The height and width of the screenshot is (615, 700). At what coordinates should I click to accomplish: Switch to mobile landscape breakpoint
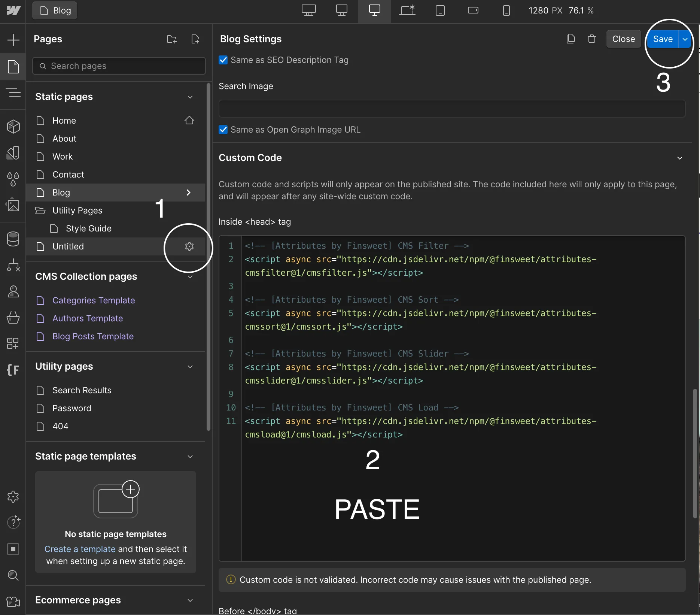tap(473, 10)
